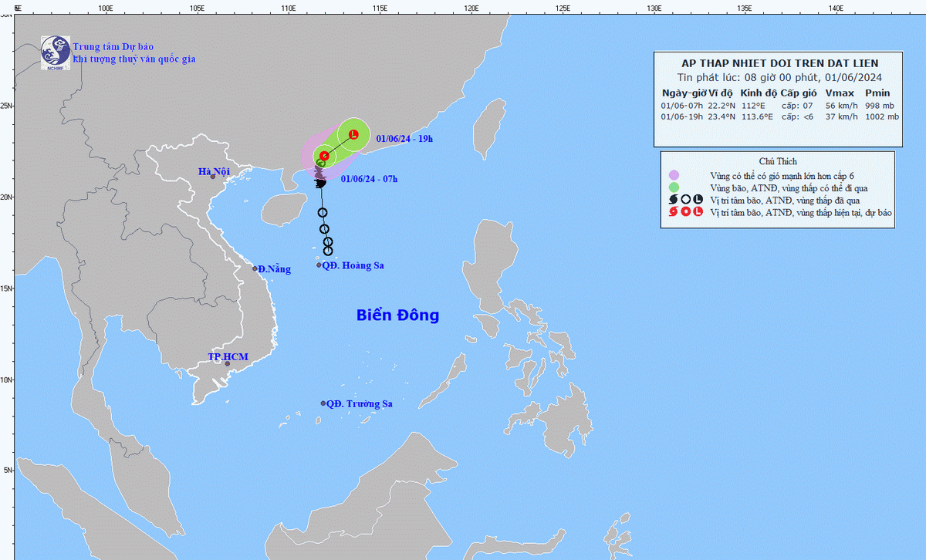Click the red current storm center marker on the map

pyautogui.click(x=325, y=157)
